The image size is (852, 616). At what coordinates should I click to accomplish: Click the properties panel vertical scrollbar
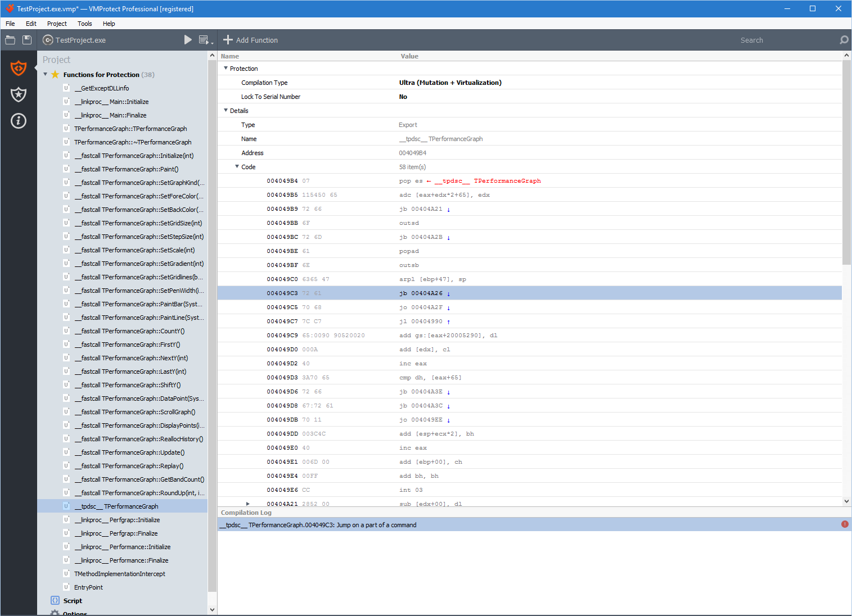[846, 162]
